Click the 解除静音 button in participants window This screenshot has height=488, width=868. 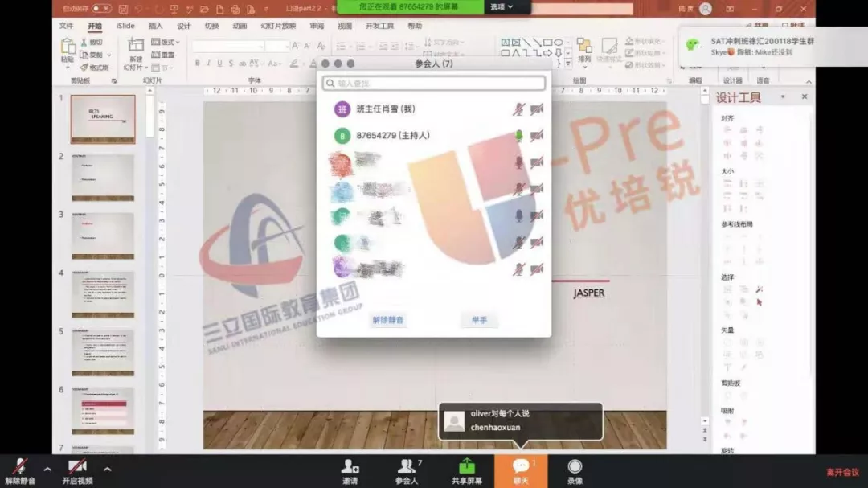388,320
